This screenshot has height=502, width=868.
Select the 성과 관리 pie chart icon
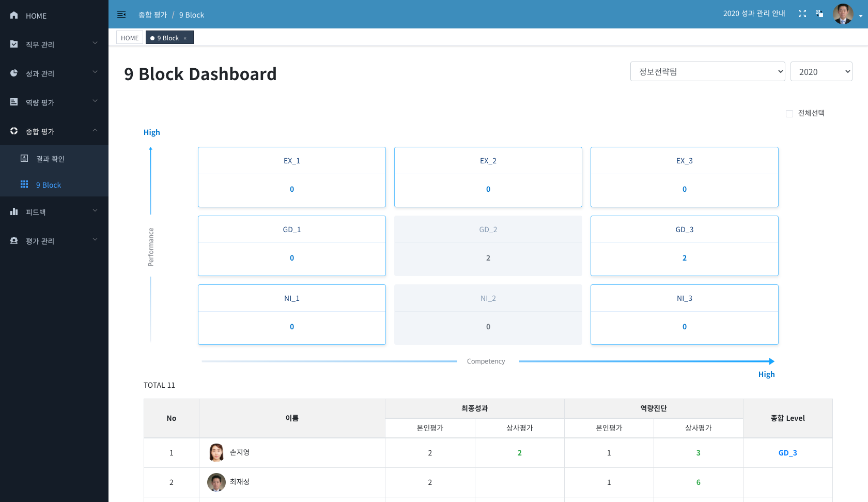14,73
